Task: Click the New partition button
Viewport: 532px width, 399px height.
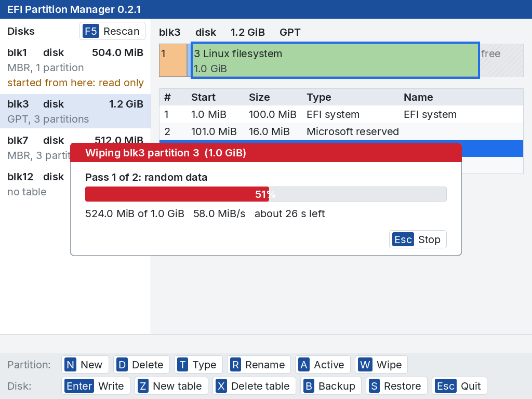Action: [x=85, y=365]
